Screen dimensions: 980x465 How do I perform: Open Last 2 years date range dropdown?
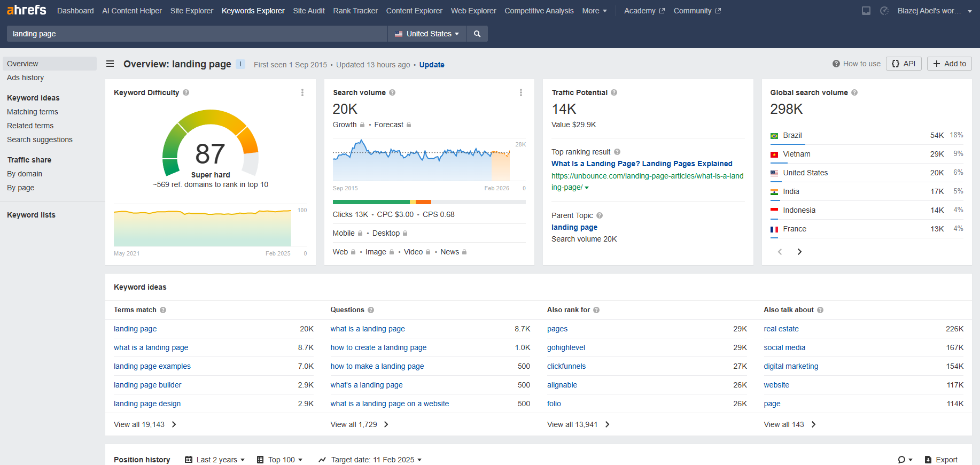[x=214, y=460]
